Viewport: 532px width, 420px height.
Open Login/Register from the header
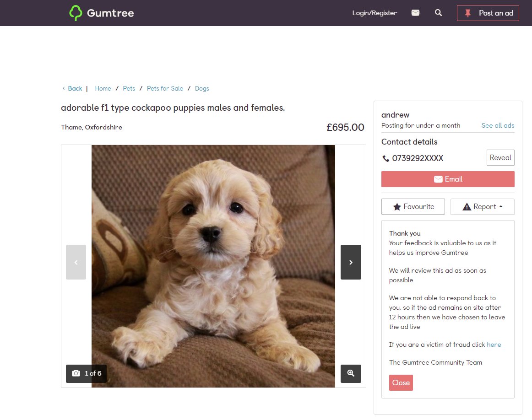pyautogui.click(x=374, y=13)
